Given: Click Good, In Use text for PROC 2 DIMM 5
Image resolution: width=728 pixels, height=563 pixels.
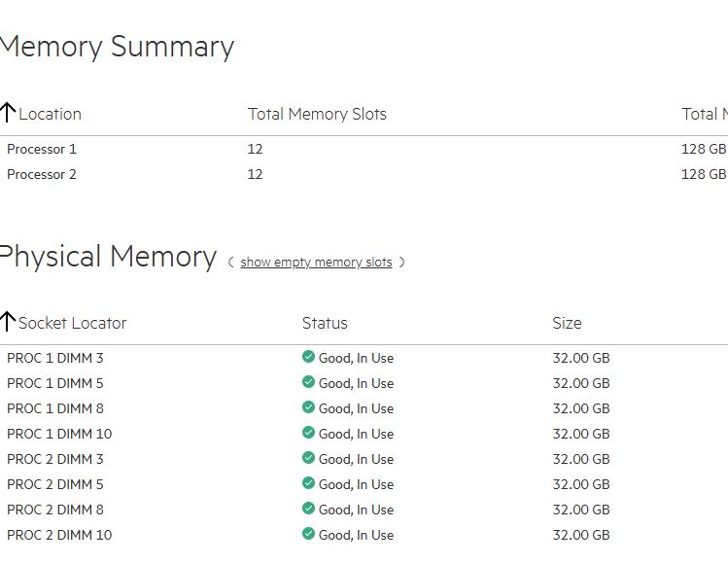Looking at the screenshot, I should pyautogui.click(x=356, y=484).
